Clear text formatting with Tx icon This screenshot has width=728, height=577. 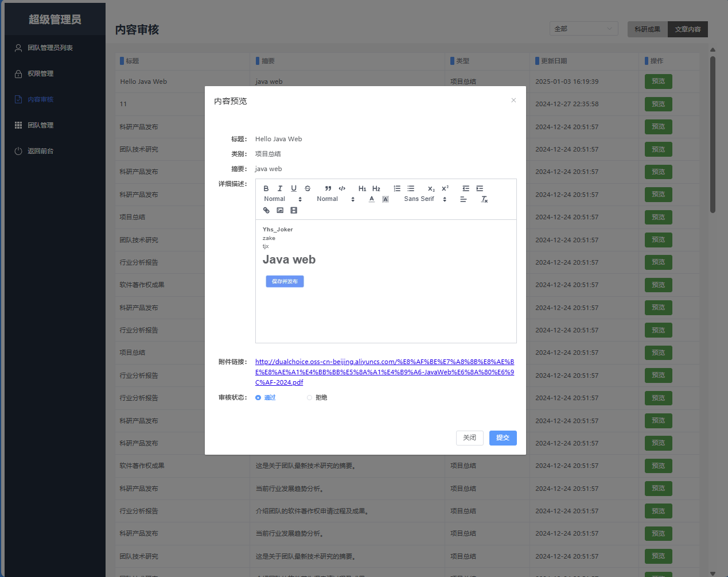pos(484,199)
